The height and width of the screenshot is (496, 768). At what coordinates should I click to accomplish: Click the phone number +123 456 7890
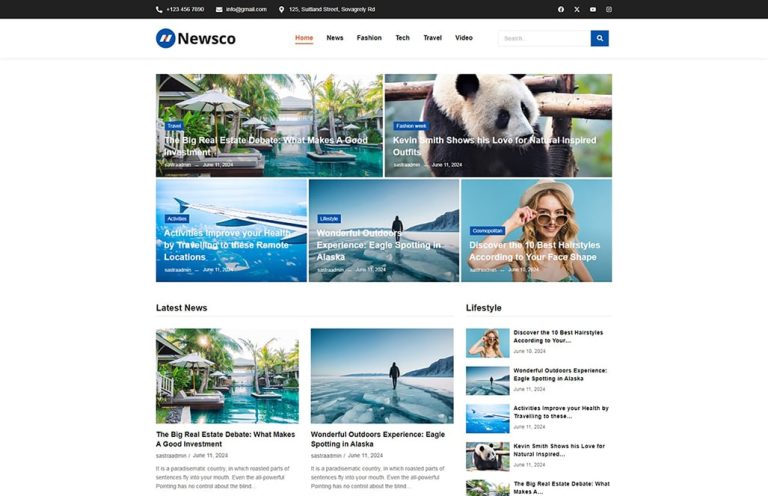coord(185,9)
